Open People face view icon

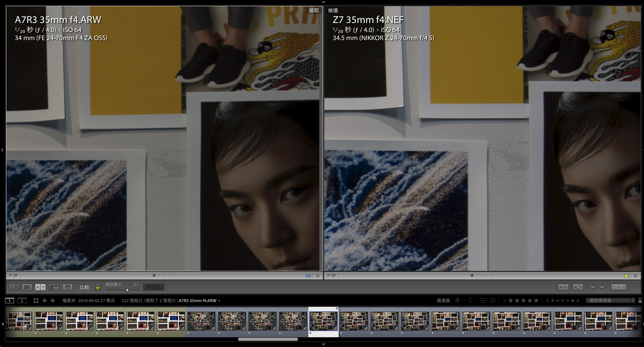(x=67, y=287)
